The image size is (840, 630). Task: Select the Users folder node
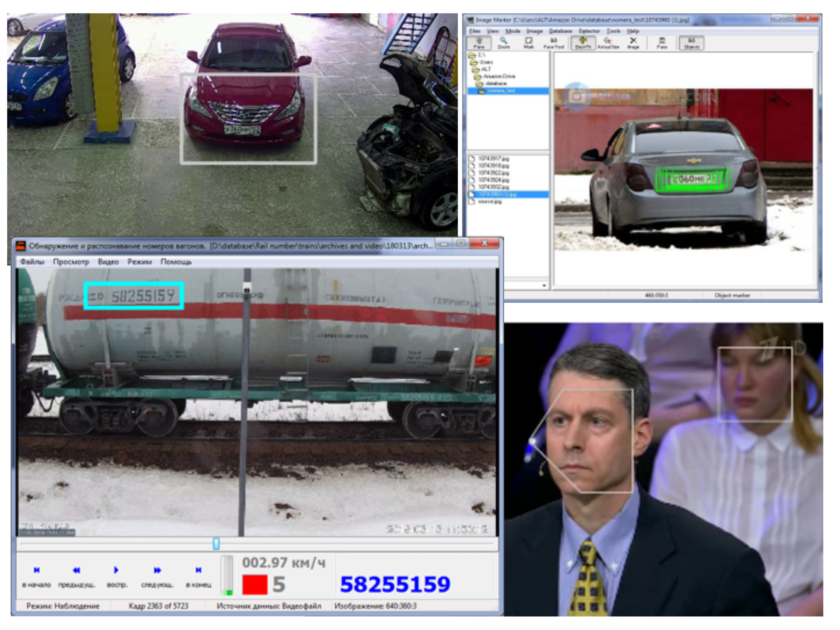tap(486, 62)
